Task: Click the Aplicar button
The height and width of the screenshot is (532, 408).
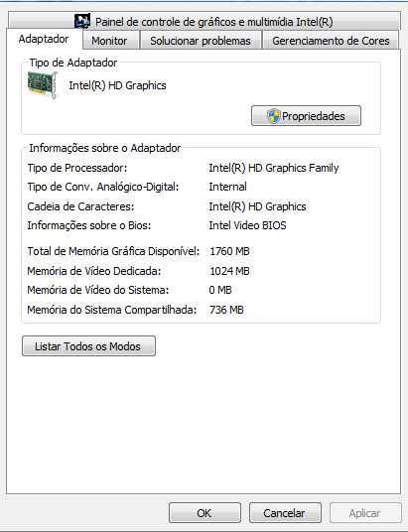Action: point(365,513)
